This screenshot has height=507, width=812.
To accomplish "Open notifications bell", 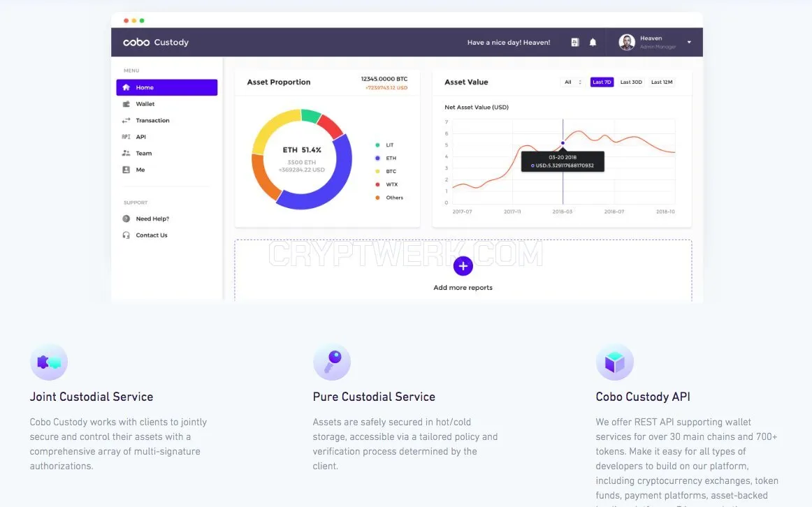I will 593,43.
